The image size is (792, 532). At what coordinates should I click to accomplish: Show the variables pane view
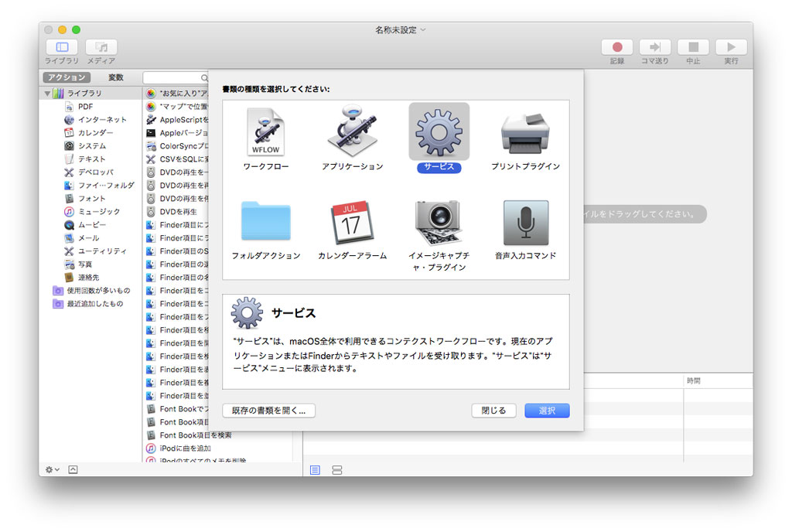[337, 470]
